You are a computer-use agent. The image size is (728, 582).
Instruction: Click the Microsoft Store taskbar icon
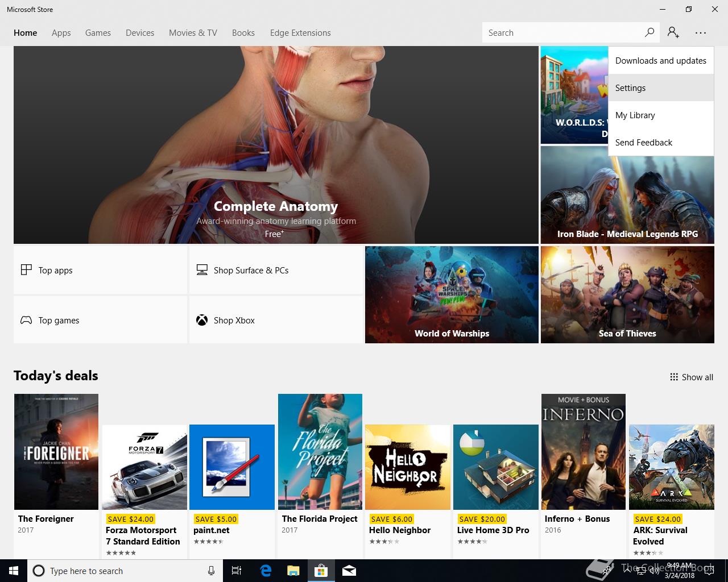(x=321, y=571)
